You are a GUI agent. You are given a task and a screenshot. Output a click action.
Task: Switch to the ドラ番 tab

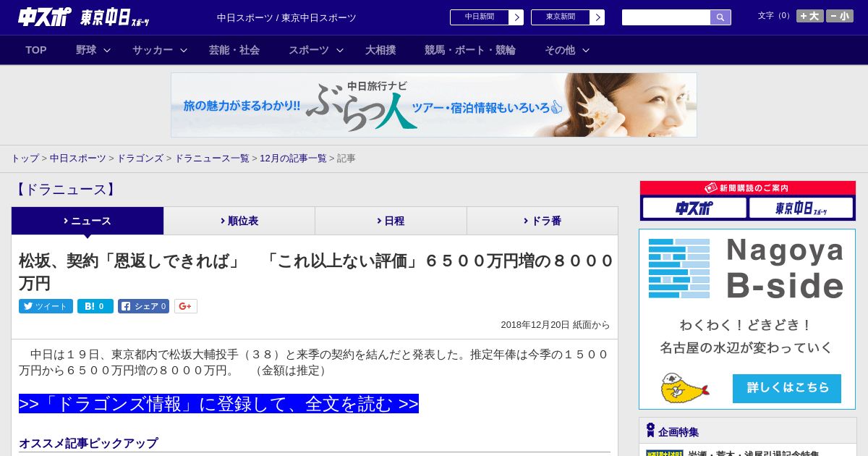(542, 221)
